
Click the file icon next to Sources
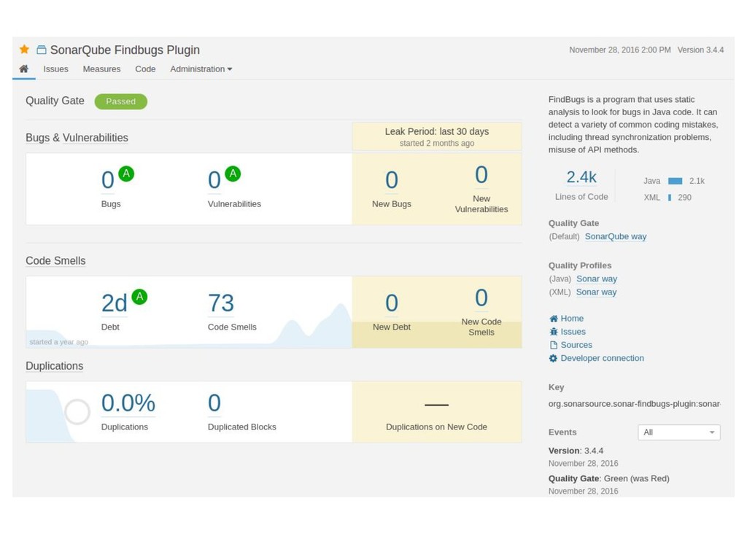pyautogui.click(x=553, y=345)
